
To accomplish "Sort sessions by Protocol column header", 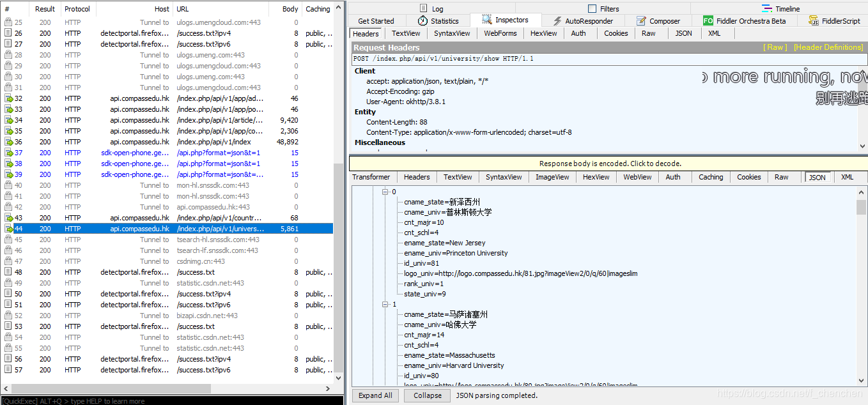I will coord(77,9).
